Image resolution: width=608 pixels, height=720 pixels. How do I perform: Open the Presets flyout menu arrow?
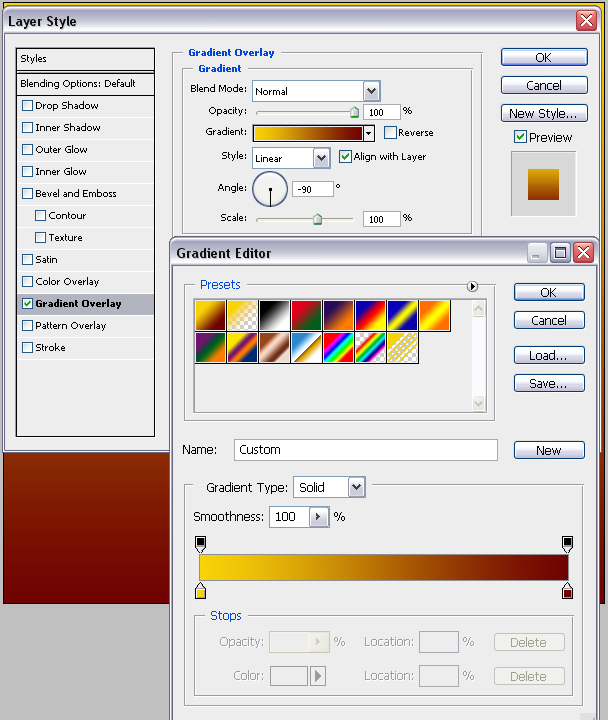[472, 287]
